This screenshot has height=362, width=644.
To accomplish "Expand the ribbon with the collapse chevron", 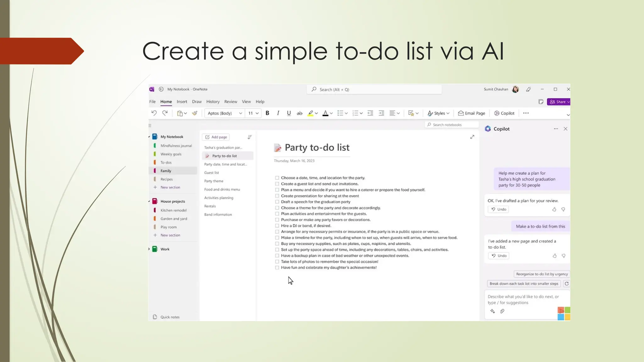I will click(x=568, y=115).
